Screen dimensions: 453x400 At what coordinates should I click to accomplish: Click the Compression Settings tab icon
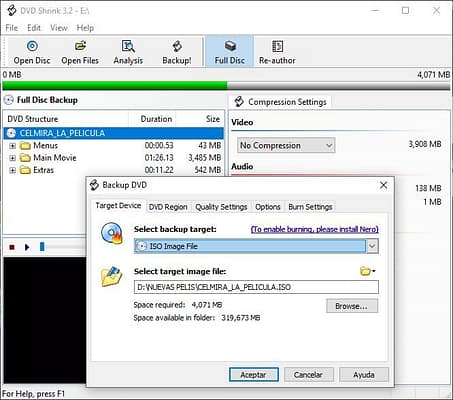(x=239, y=101)
